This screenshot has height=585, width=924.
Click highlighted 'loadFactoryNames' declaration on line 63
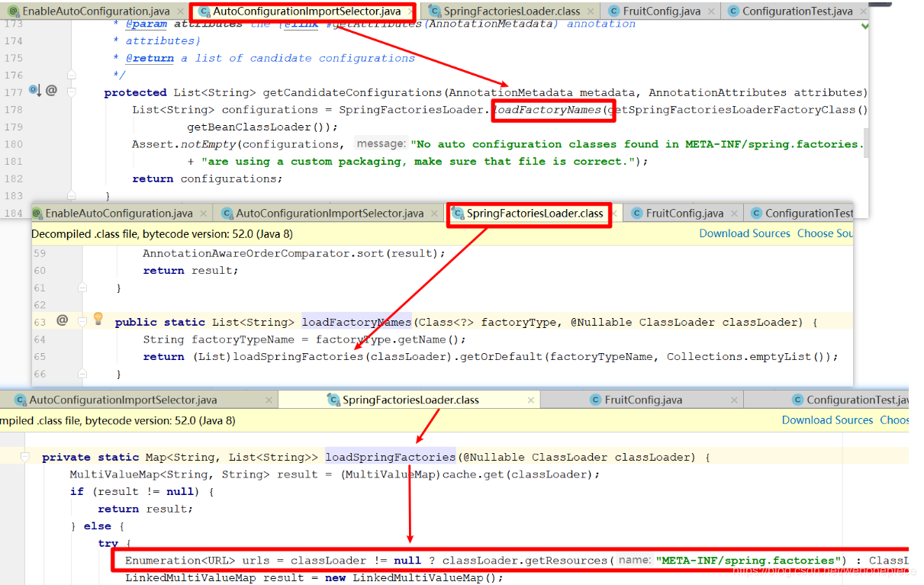(x=356, y=322)
